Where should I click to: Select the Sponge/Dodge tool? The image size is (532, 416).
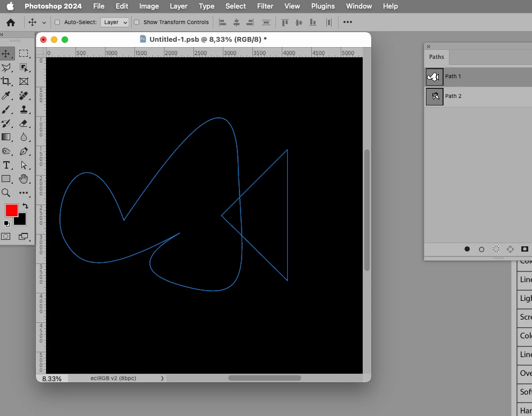[6, 151]
